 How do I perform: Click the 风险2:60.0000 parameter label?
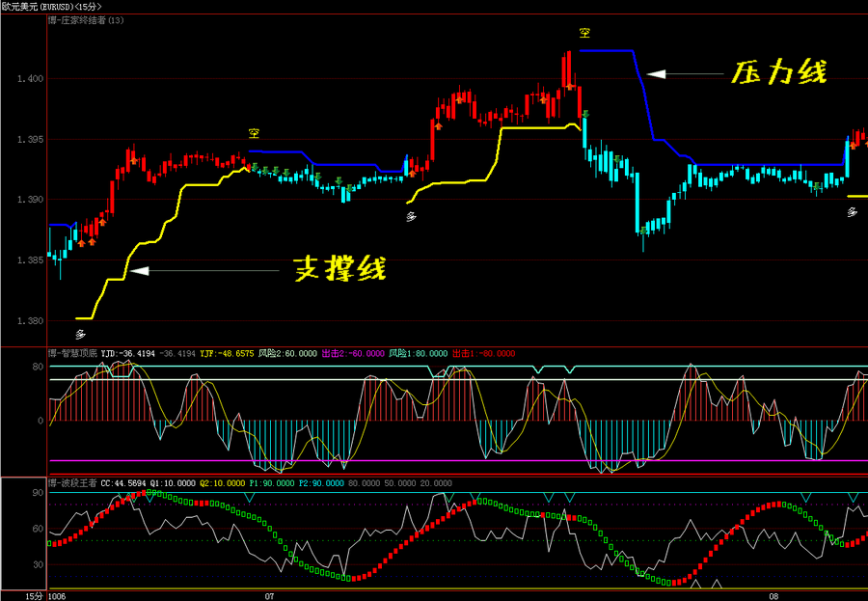tap(287, 353)
